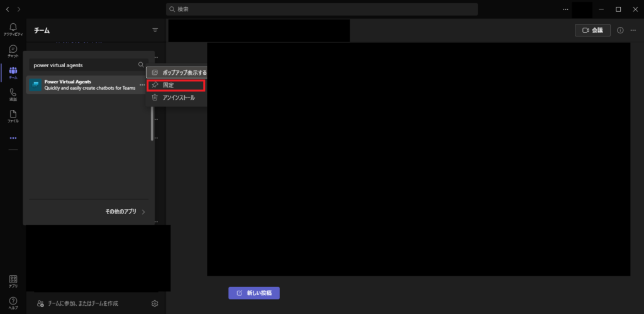Screen dimensions: 644x314
Task: Click the app search field with power virtual agents
Action: pyautogui.click(x=89, y=65)
